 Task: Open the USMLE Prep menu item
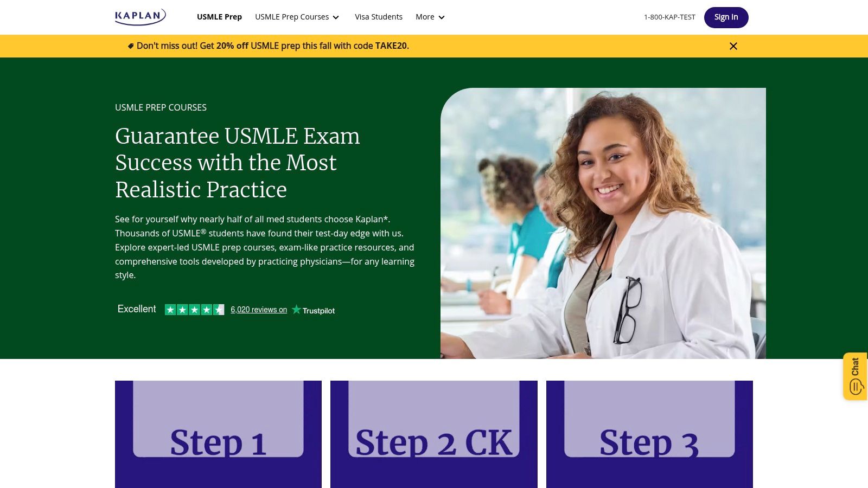pyautogui.click(x=219, y=17)
